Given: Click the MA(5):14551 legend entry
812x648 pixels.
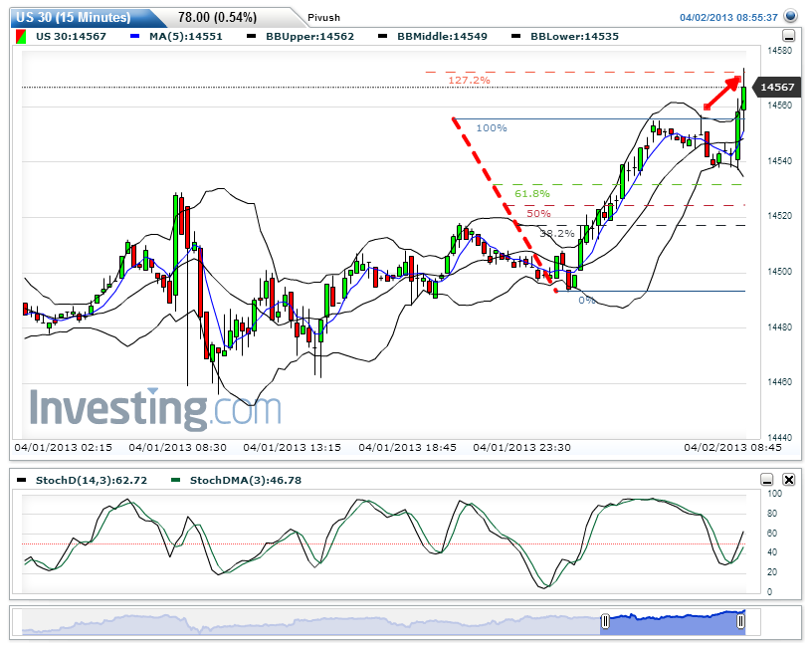Looking at the screenshot, I should 186,36.
